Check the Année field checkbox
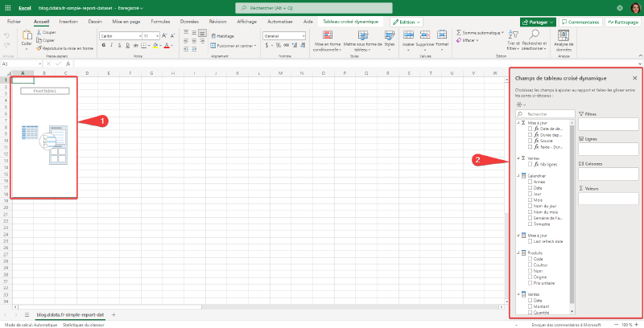 coord(530,182)
